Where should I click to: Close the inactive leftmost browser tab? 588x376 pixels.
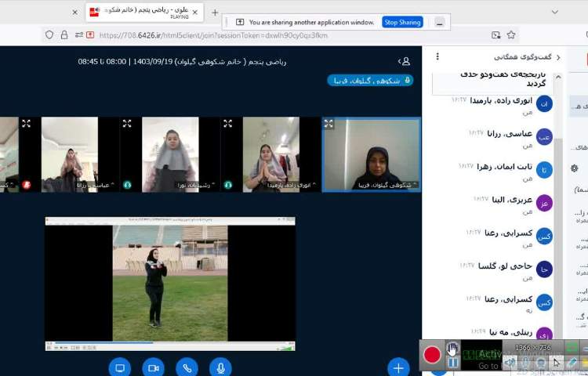coord(74,13)
